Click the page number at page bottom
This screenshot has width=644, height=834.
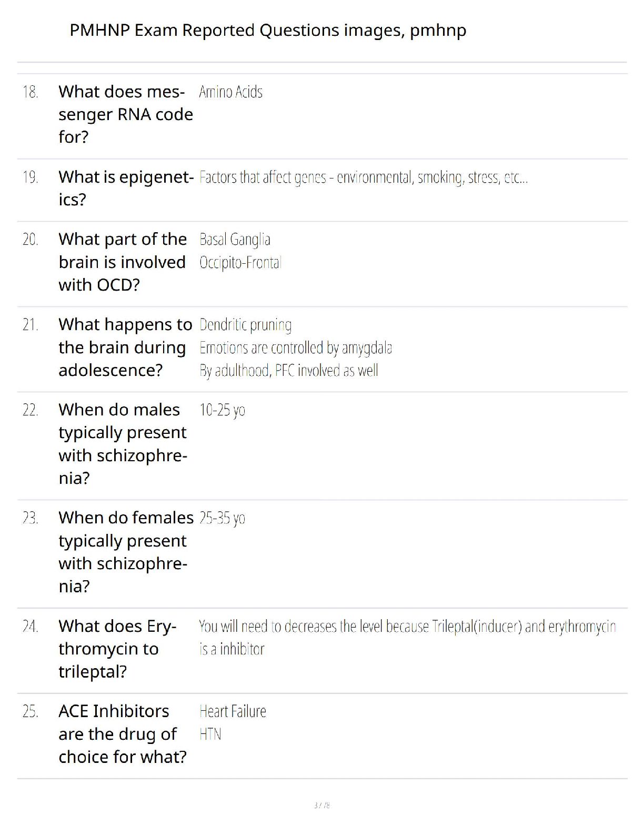click(321, 805)
